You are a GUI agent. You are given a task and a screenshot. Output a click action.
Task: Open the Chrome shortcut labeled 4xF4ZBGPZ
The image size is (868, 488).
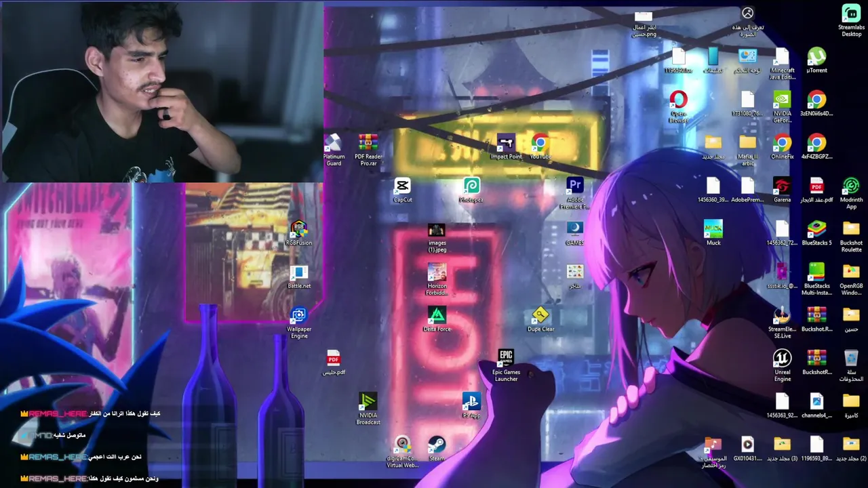click(x=816, y=146)
